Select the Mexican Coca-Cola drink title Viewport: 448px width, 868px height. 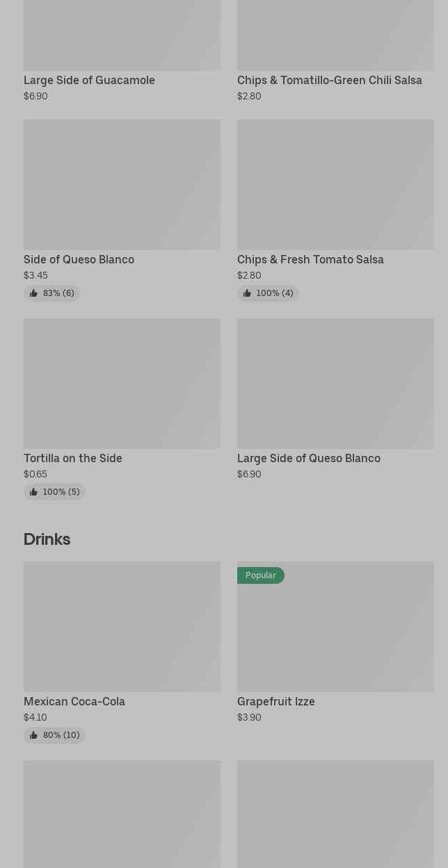click(74, 701)
